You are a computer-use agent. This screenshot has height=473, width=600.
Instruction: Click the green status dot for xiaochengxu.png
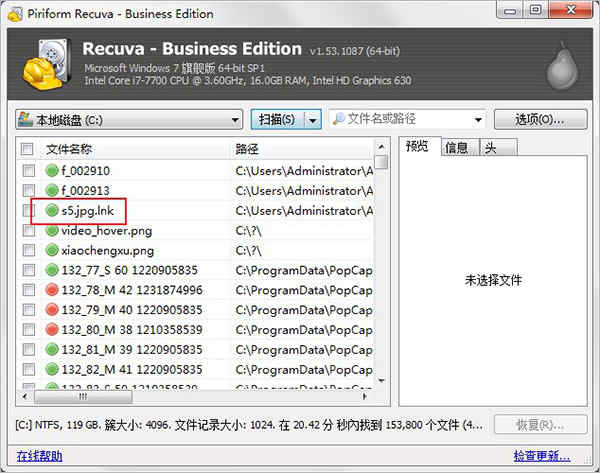(x=52, y=250)
